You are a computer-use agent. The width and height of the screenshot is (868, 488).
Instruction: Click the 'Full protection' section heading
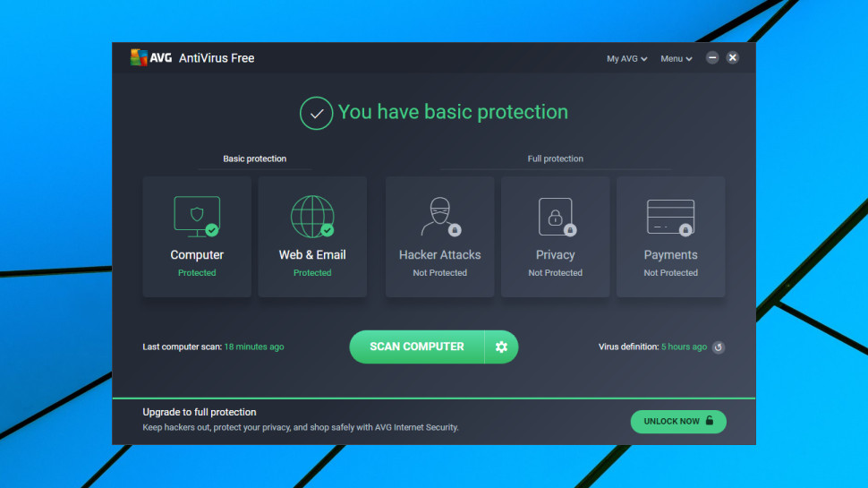[x=555, y=159]
